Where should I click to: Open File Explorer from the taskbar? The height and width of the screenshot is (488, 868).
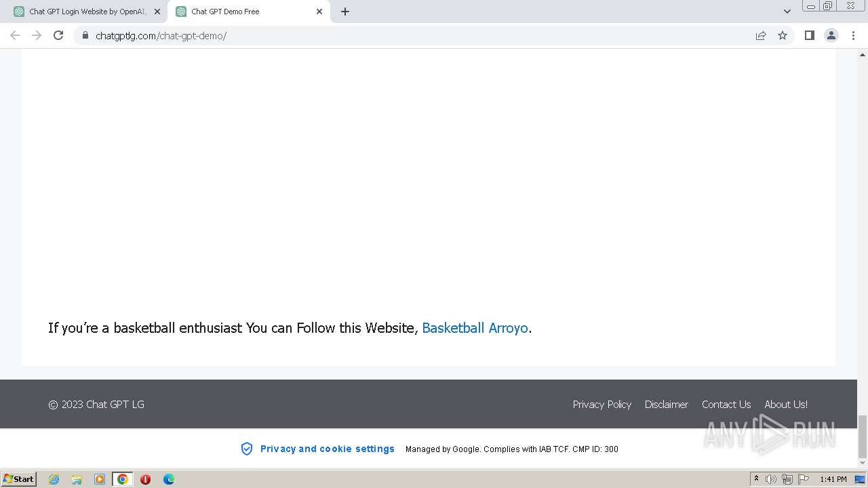pos(77,479)
